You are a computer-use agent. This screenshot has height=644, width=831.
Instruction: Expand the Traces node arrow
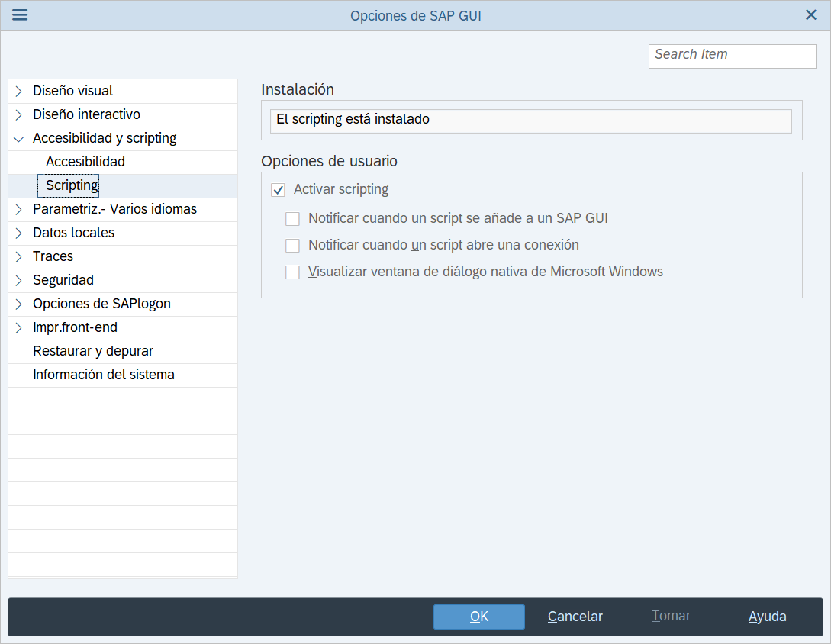(19, 257)
